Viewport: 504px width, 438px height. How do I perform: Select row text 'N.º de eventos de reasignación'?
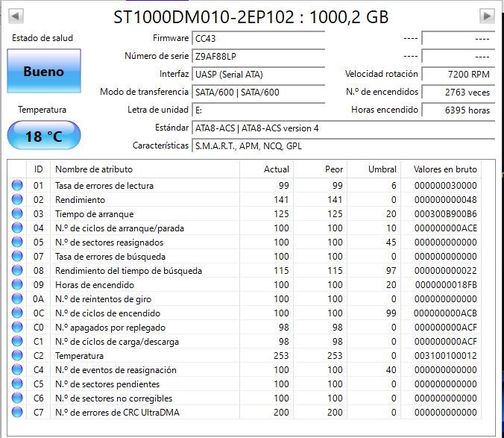116,370
